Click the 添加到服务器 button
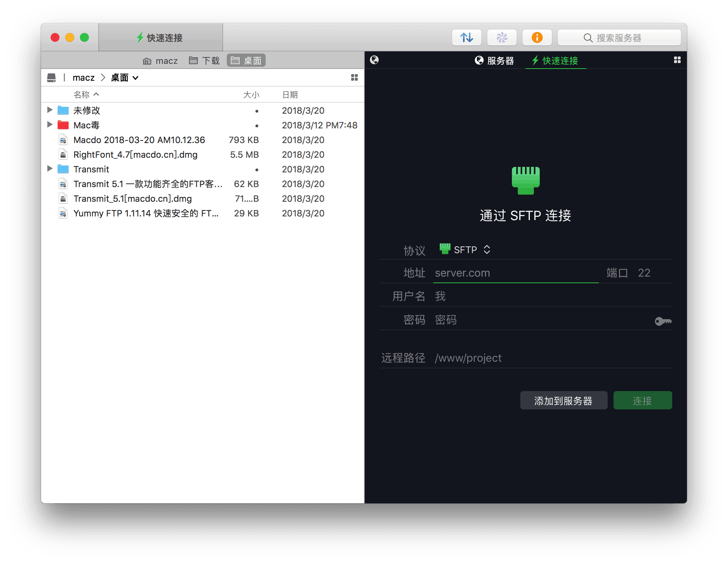Image resolution: width=728 pixels, height=562 pixels. tap(563, 401)
